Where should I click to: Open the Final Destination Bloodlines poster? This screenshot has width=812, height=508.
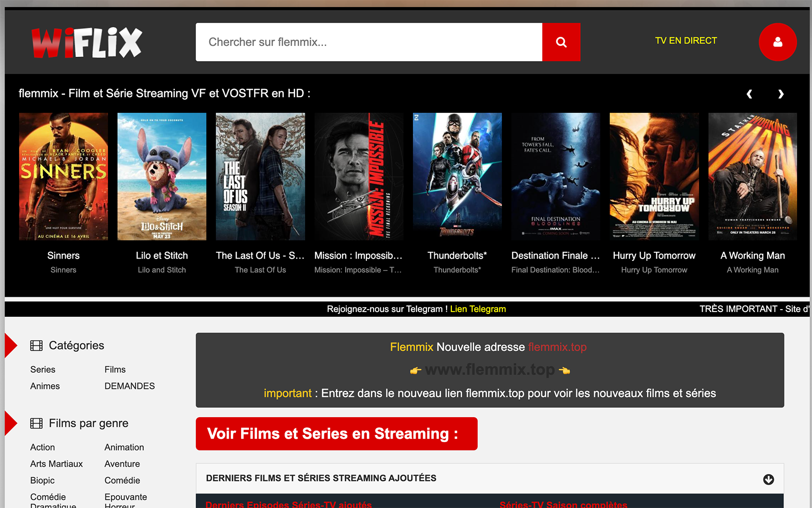coord(556,176)
